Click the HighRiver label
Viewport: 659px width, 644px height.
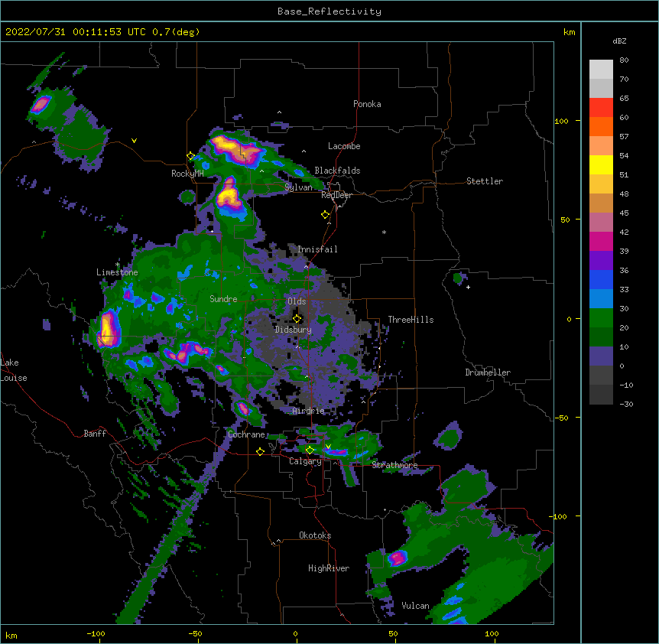pyautogui.click(x=329, y=568)
